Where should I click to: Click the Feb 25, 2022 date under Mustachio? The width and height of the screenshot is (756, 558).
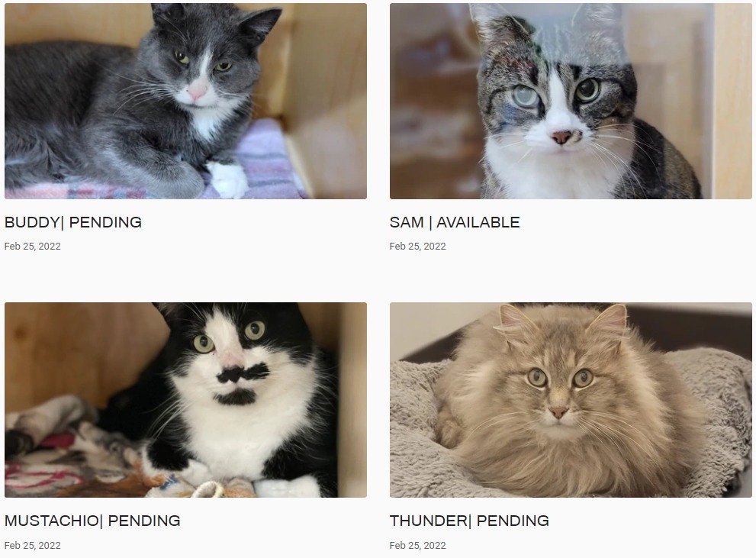click(32, 546)
